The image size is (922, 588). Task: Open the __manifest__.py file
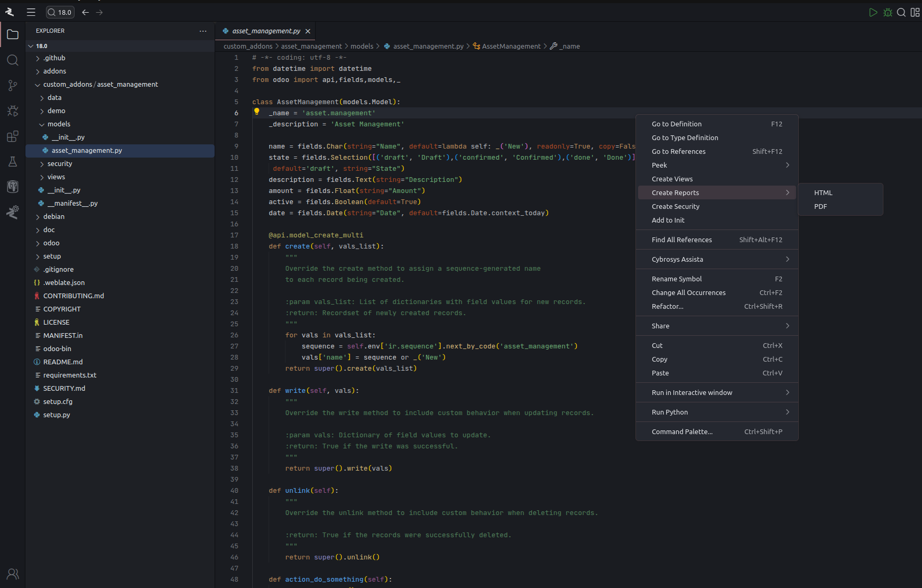coord(72,204)
